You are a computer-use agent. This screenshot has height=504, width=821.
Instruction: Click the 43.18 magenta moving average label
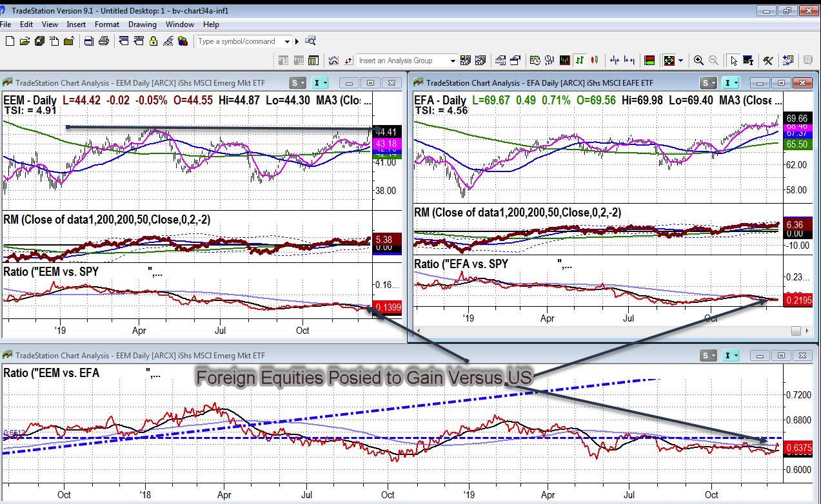pyautogui.click(x=387, y=143)
